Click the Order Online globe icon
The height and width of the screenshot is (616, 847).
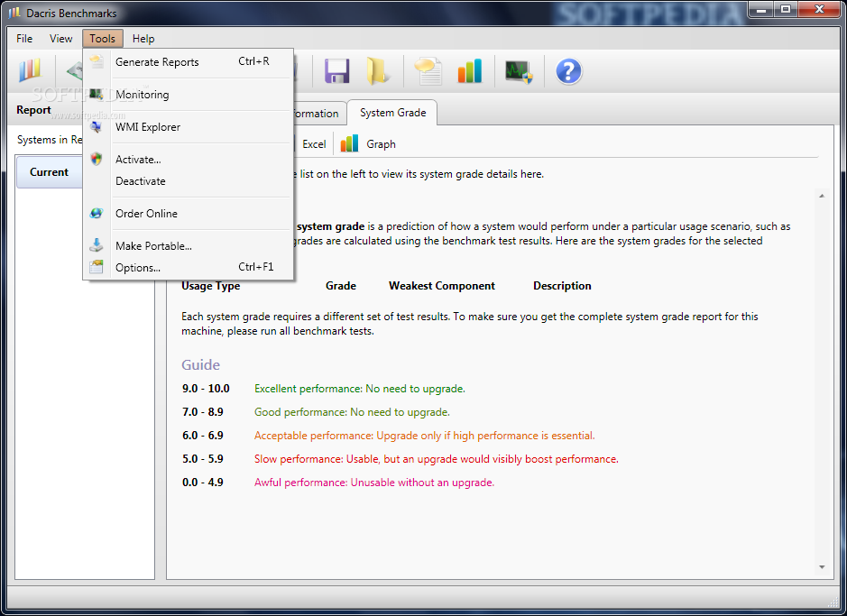tap(97, 213)
